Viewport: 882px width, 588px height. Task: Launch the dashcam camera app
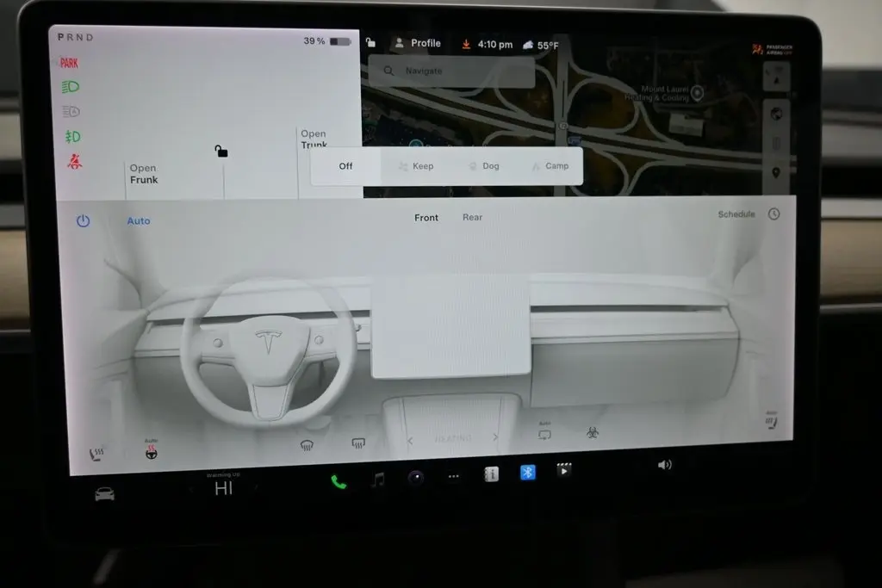415,478
